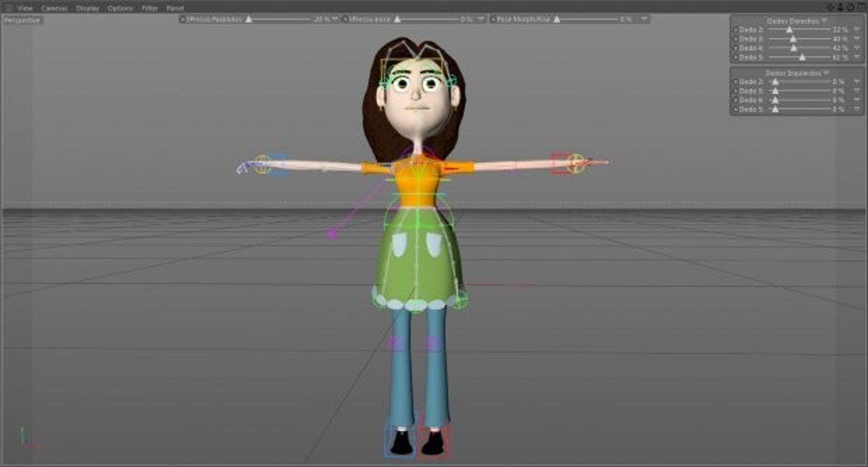Collapse the Dedos Derechos group arrow
Screen dimensions: 868x467
(x=824, y=21)
